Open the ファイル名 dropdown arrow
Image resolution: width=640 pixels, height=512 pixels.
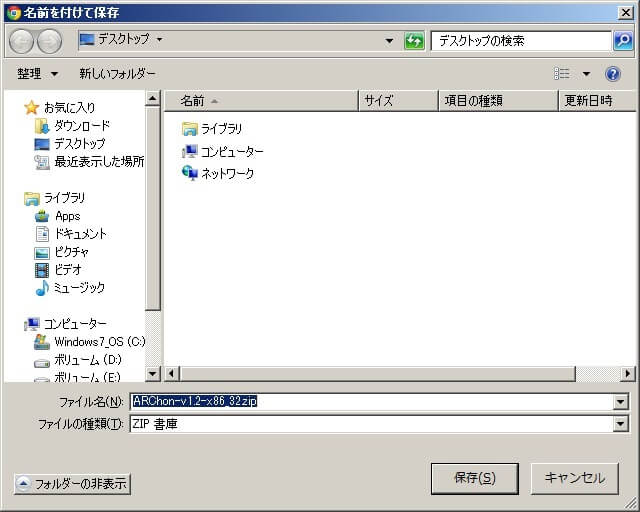click(x=620, y=402)
